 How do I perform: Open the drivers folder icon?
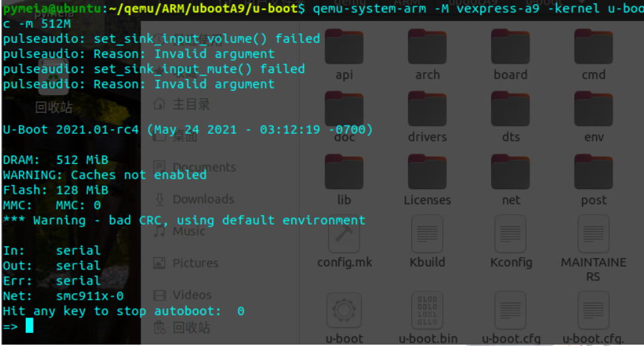tap(427, 109)
